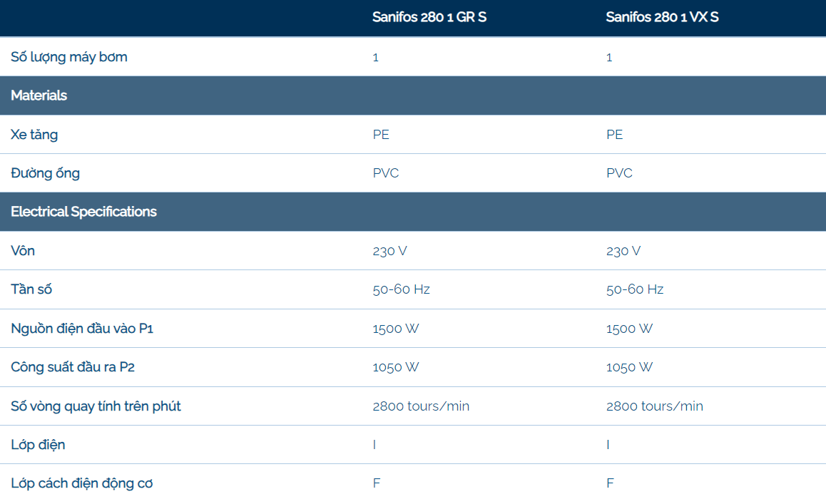Click 1050 W under Sanifos 280 1 VX S
Image resolution: width=826 pixels, height=504 pixels.
click(x=630, y=367)
